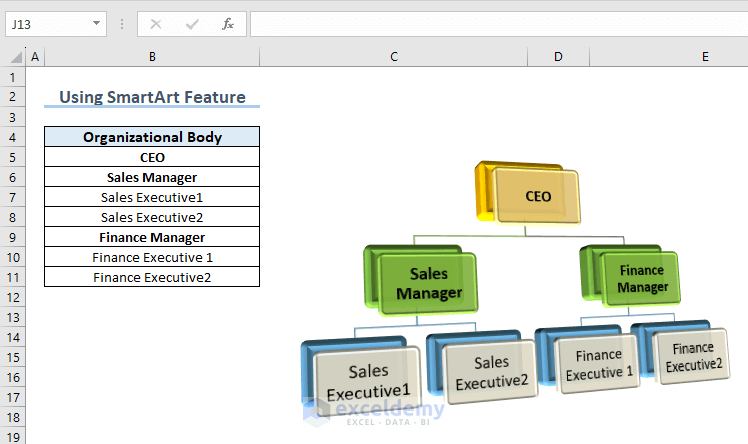Click the Organizational Body header cell

tap(152, 137)
